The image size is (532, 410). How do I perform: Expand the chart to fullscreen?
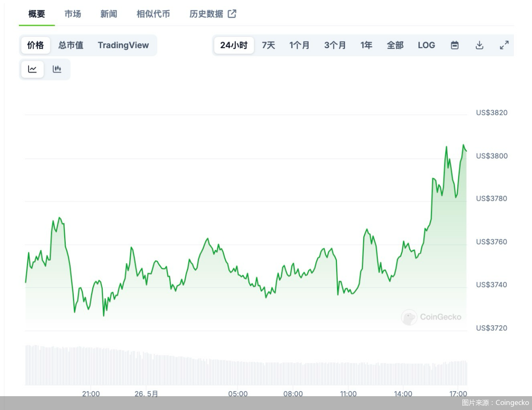click(504, 45)
